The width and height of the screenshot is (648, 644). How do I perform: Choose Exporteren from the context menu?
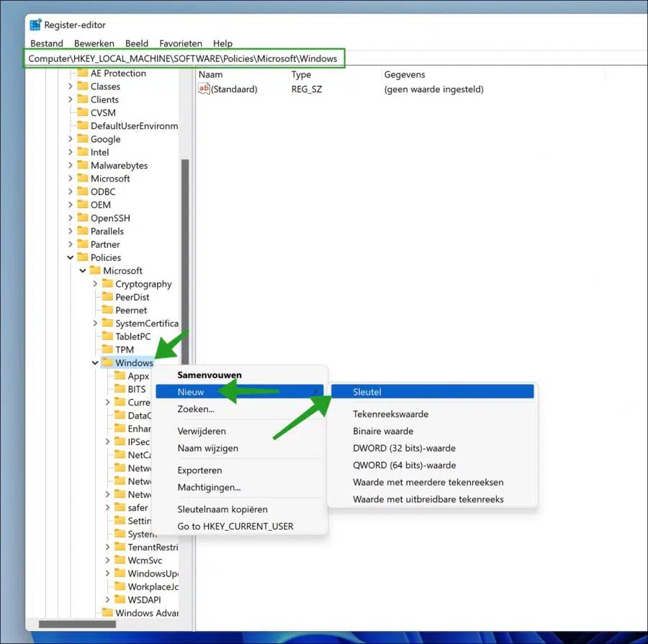[241, 470]
